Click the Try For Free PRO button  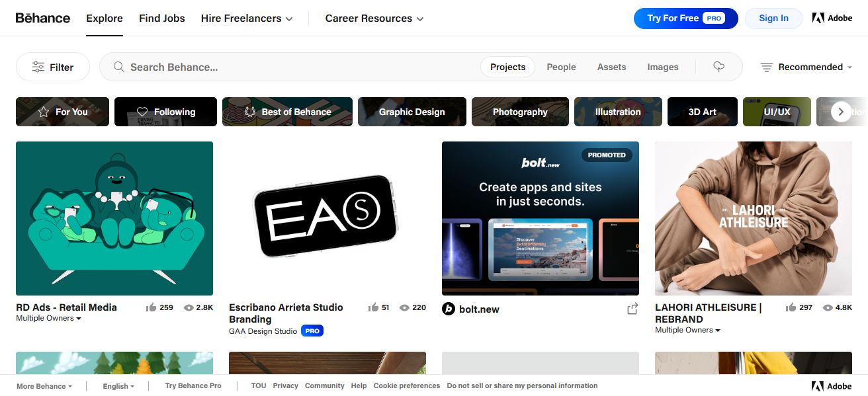685,18
